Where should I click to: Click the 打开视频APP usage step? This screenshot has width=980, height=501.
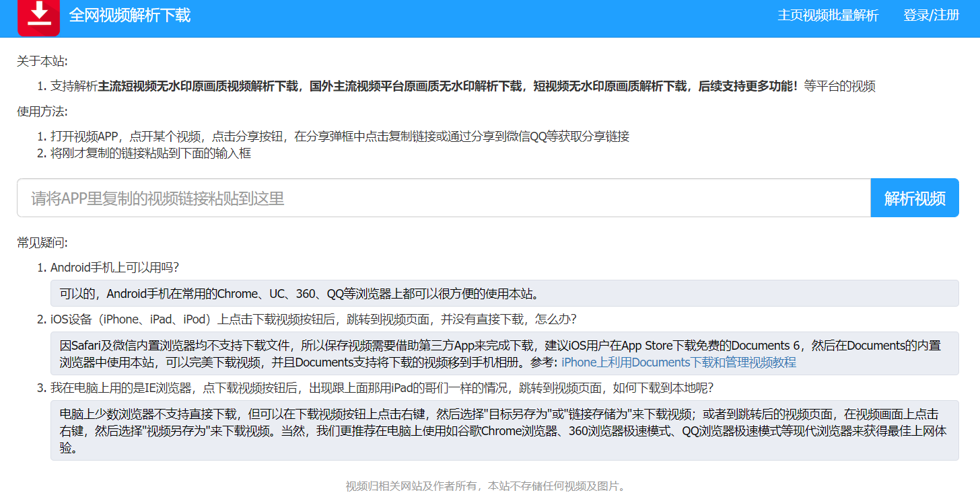(x=340, y=137)
